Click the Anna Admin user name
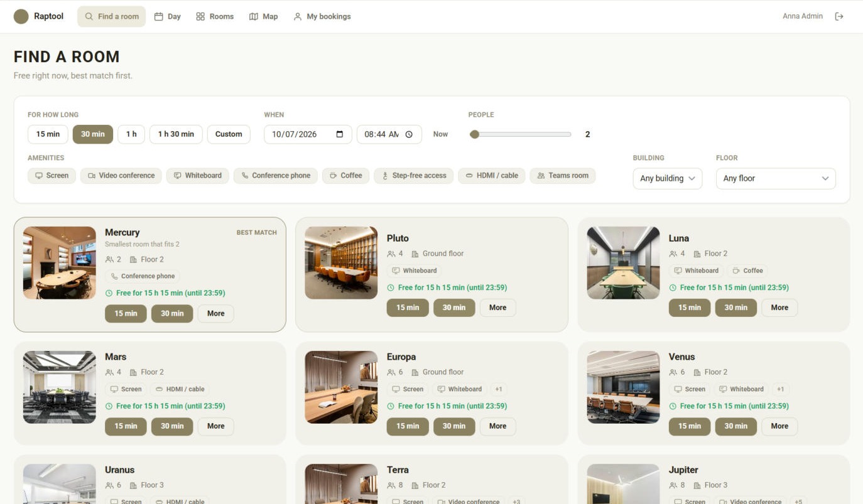This screenshot has height=504, width=863. (x=803, y=16)
